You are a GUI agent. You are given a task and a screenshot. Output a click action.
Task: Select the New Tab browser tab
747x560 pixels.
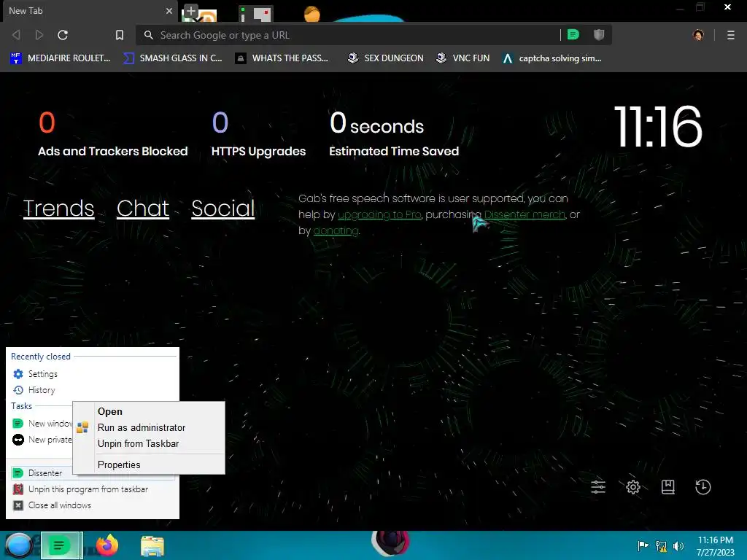tap(90, 11)
